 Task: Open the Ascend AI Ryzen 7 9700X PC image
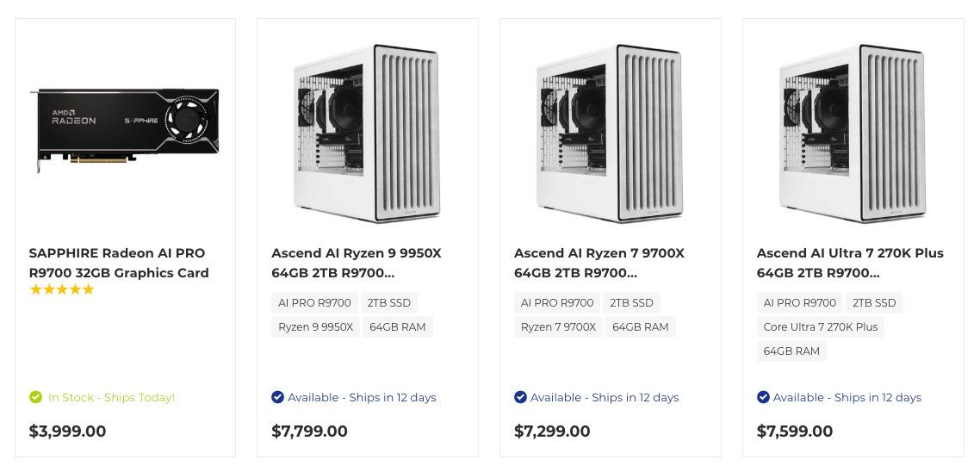tap(610, 133)
